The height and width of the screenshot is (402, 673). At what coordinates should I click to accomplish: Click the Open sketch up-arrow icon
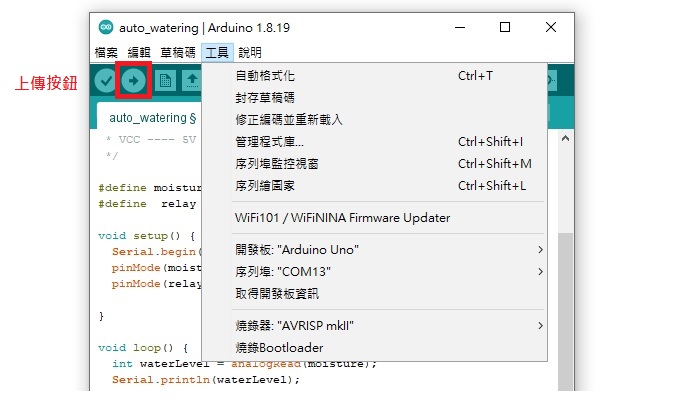[x=192, y=81]
